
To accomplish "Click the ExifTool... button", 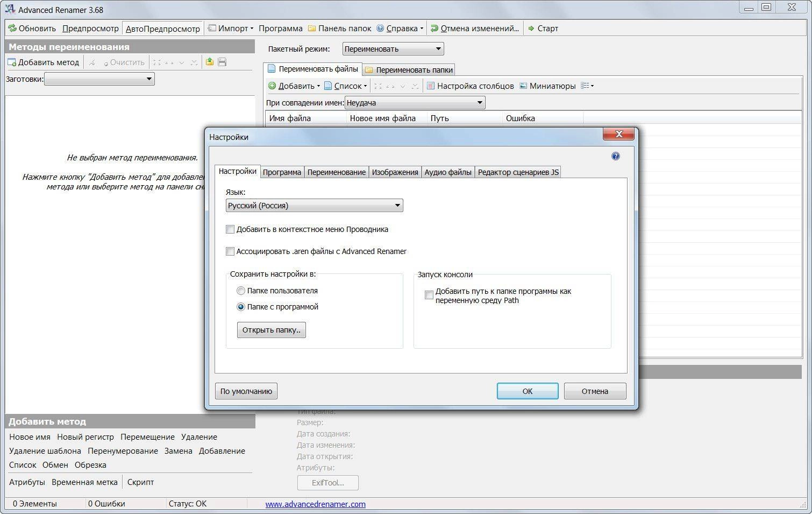I will pos(327,483).
